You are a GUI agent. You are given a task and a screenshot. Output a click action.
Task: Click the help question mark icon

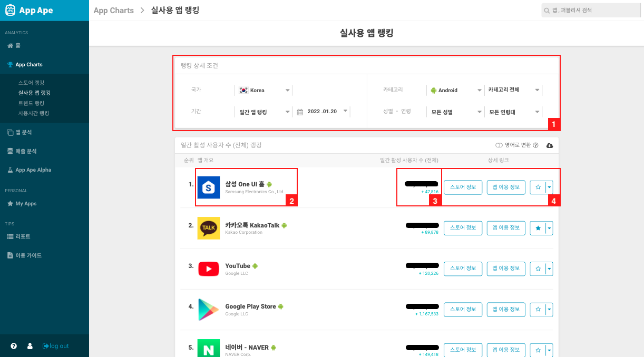pyautogui.click(x=14, y=346)
